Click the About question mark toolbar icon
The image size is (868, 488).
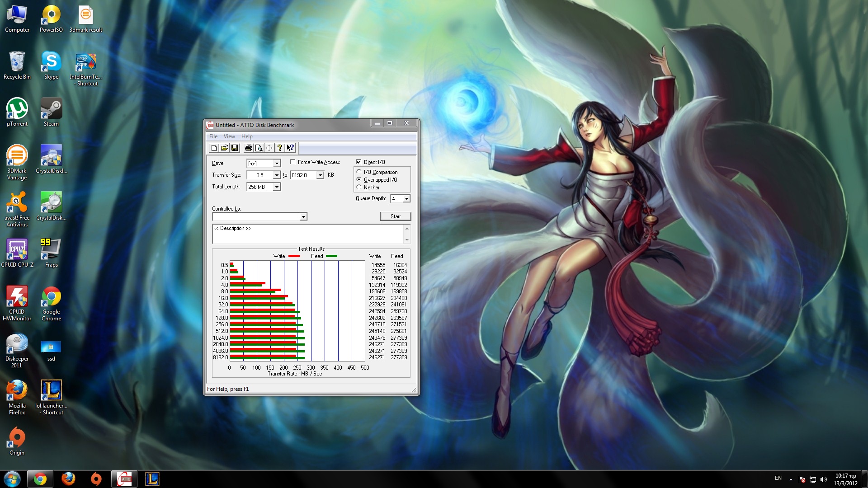coord(280,148)
